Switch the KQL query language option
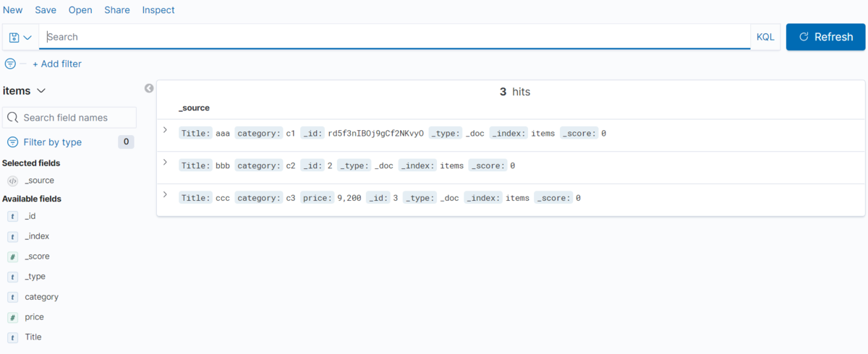The image size is (868, 354). coord(765,37)
